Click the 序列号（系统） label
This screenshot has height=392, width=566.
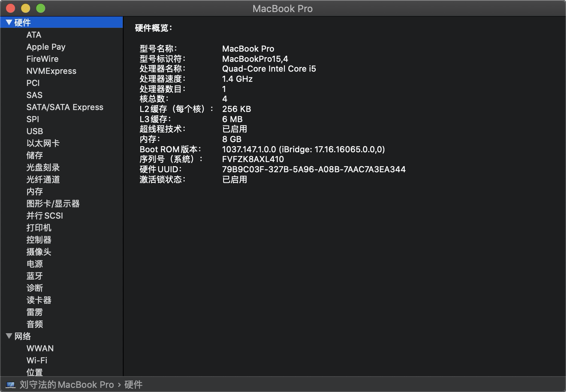coord(171,159)
